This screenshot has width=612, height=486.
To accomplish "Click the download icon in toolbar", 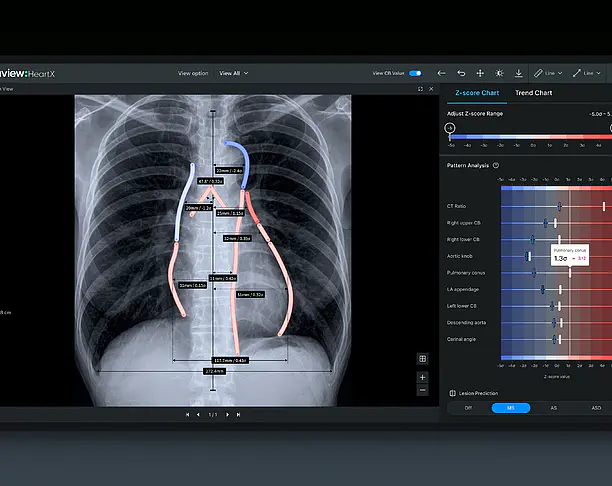I will coord(518,73).
